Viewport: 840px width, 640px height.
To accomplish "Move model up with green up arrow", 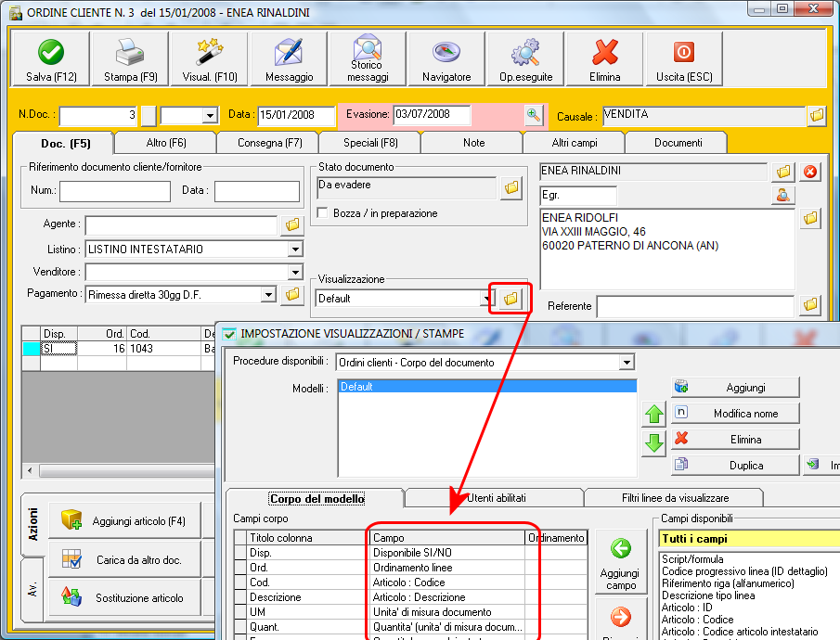I will pos(654,414).
